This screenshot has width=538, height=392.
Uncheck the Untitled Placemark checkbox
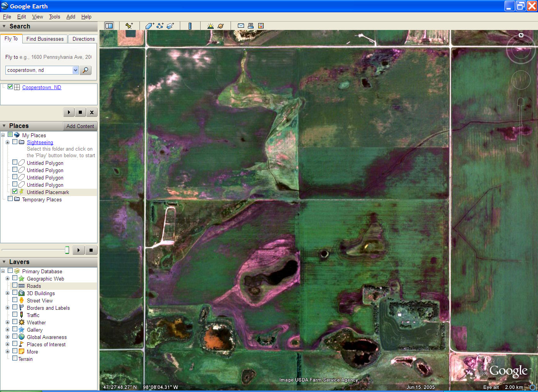[15, 191]
